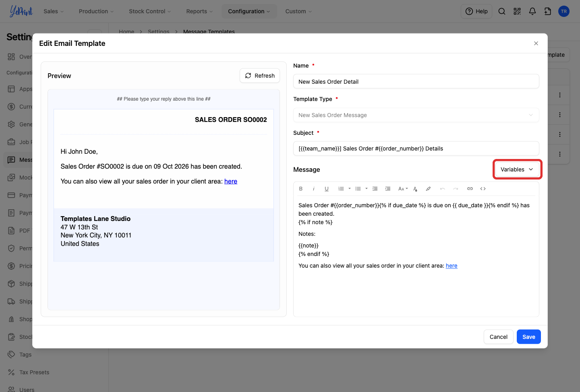Click the 'here' link in message editor
This screenshot has height=392, width=580.
point(452,266)
